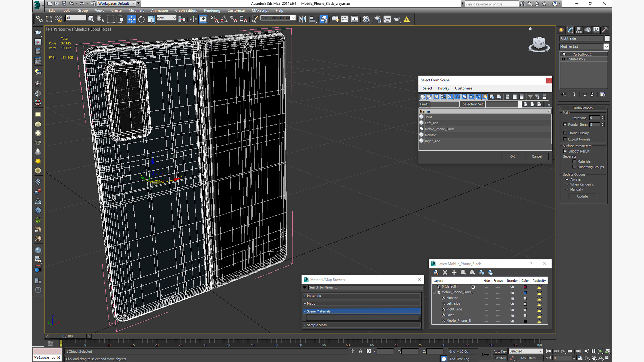Click the red default layer color swatch

click(x=525, y=287)
